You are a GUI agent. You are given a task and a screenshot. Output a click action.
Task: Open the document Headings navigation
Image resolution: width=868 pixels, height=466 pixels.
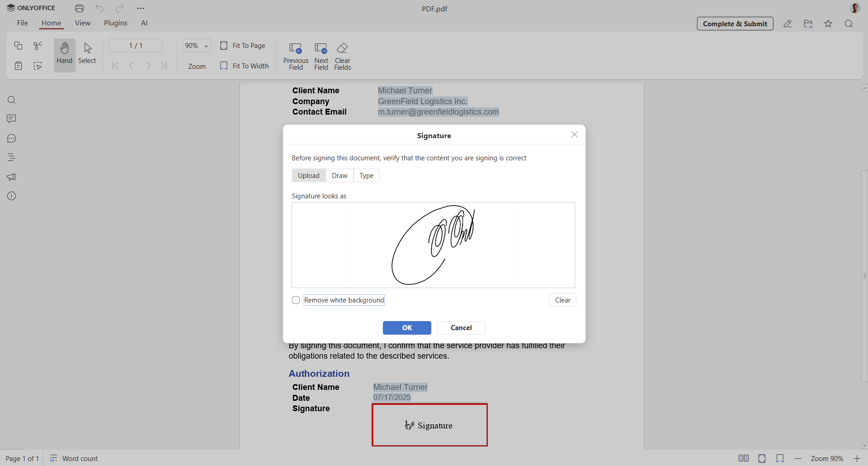[11, 157]
